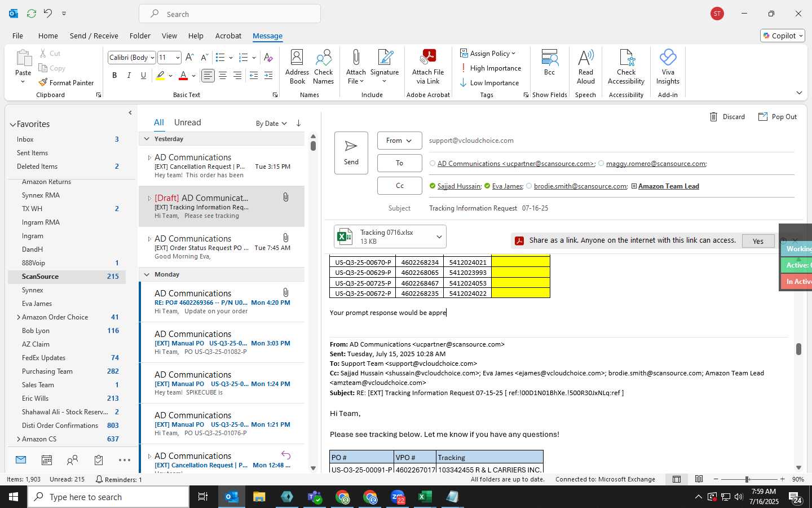Click Attach File via Link
Viewport: 812px width, 508px height.
pyautogui.click(x=428, y=67)
